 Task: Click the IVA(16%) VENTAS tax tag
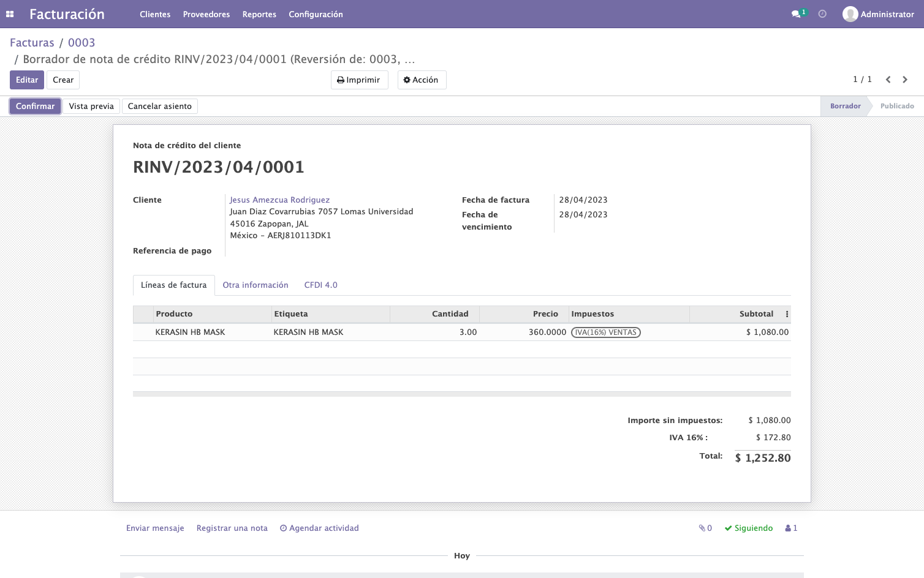coord(606,332)
